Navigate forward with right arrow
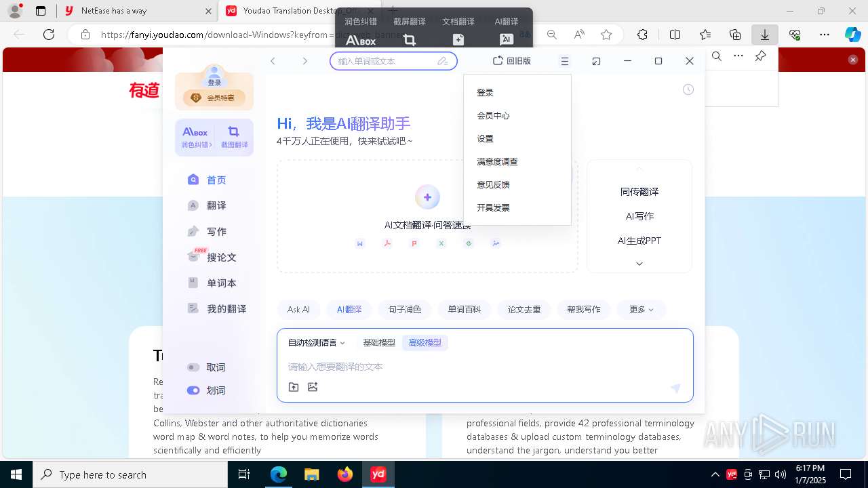This screenshot has width=868, height=488. (304, 61)
